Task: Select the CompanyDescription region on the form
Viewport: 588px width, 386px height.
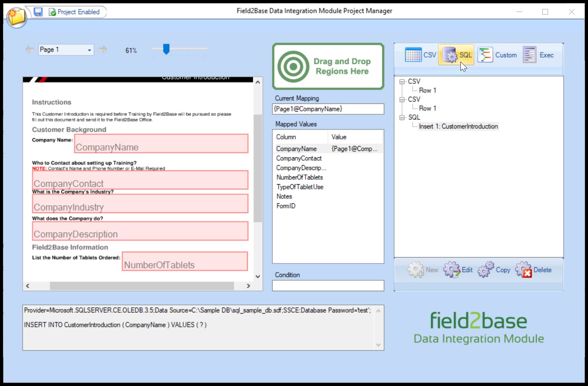Action: 140,231
